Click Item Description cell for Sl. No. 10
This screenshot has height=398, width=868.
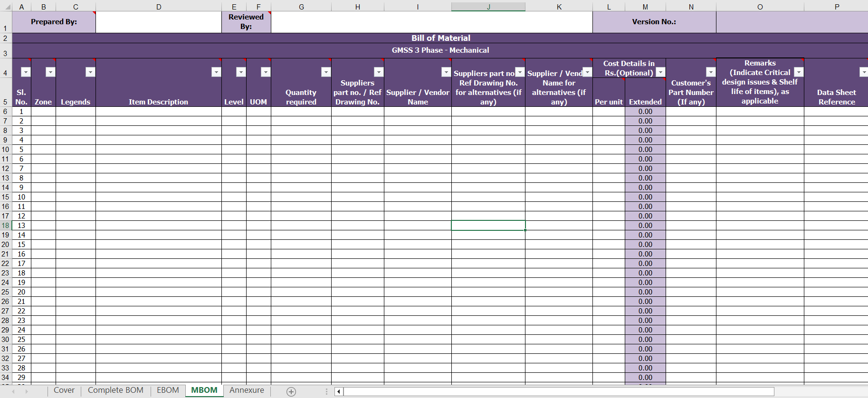click(x=159, y=197)
